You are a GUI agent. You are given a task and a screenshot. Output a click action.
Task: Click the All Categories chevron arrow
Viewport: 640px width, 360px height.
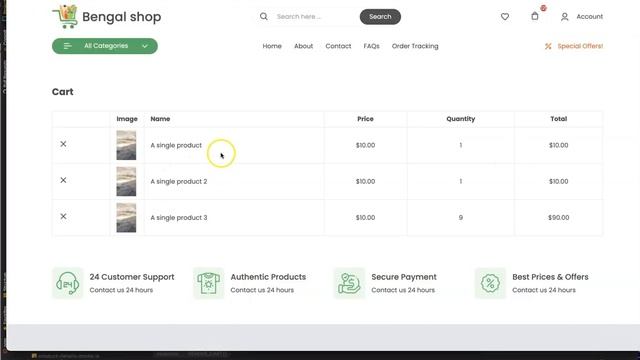tap(145, 46)
